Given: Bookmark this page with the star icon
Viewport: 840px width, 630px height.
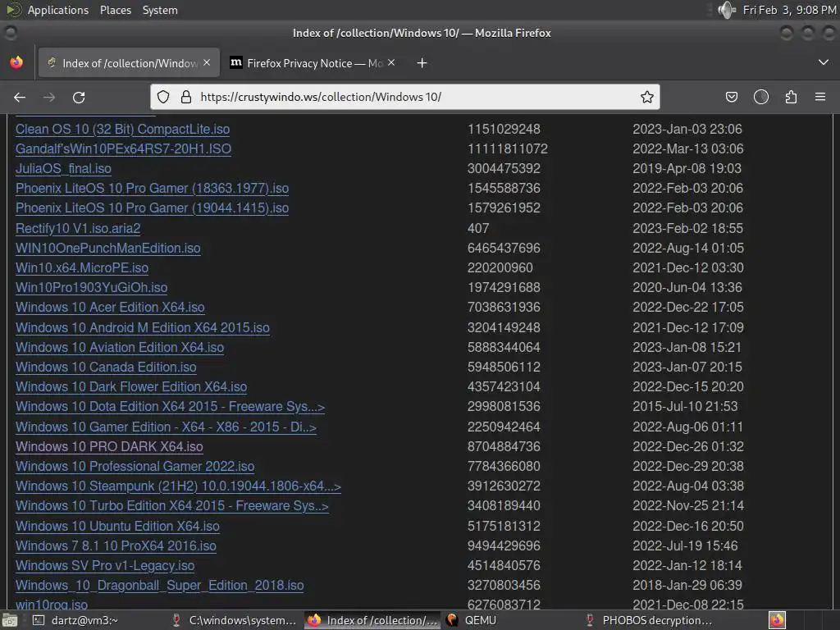Looking at the screenshot, I should coord(647,97).
